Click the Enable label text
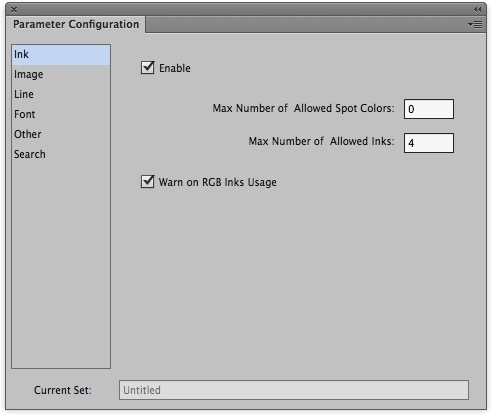This screenshot has height=417, width=492. pos(175,68)
